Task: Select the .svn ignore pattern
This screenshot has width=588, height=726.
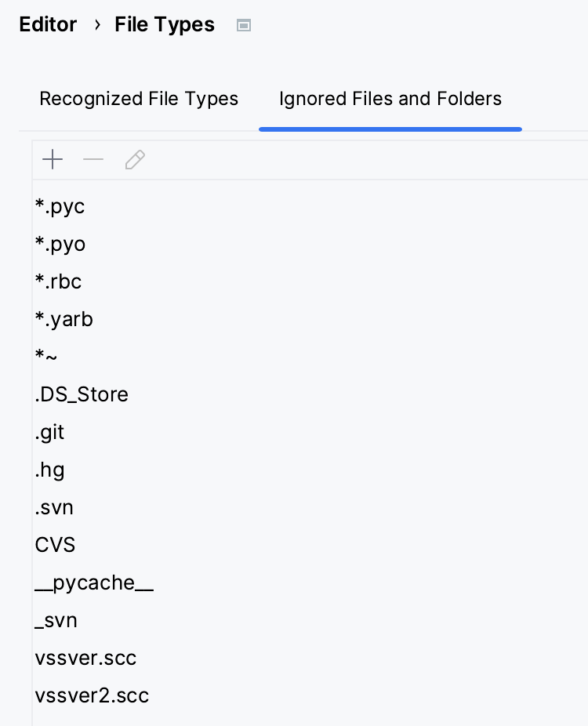Action: click(54, 507)
